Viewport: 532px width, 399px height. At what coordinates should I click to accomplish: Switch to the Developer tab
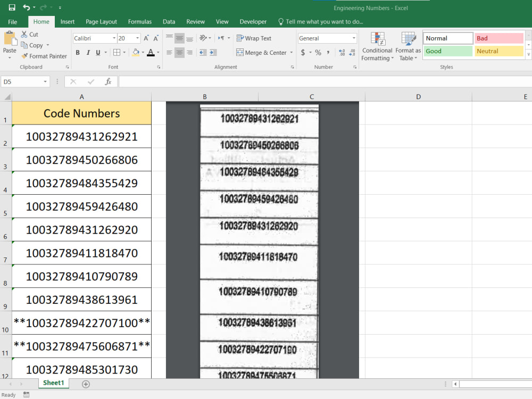tap(253, 22)
